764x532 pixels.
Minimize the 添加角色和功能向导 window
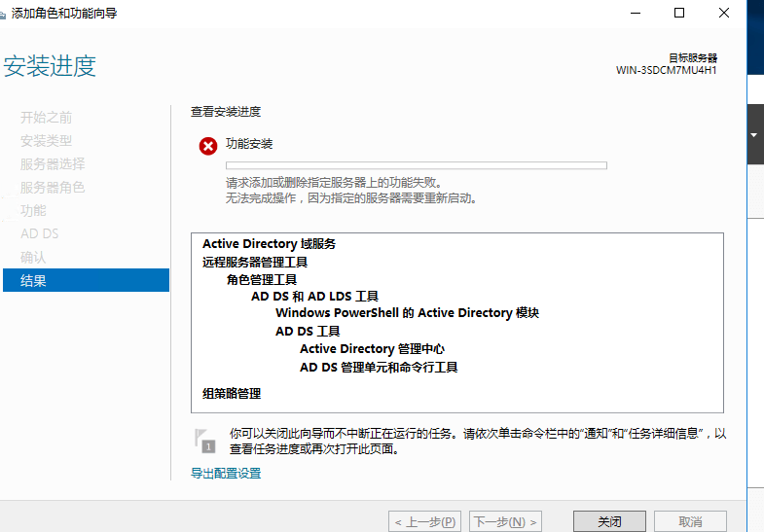(634, 14)
